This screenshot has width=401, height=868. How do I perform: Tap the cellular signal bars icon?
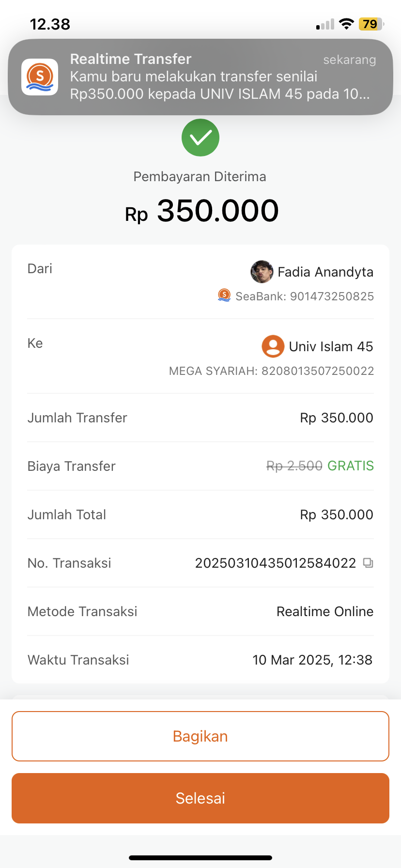tap(325, 24)
